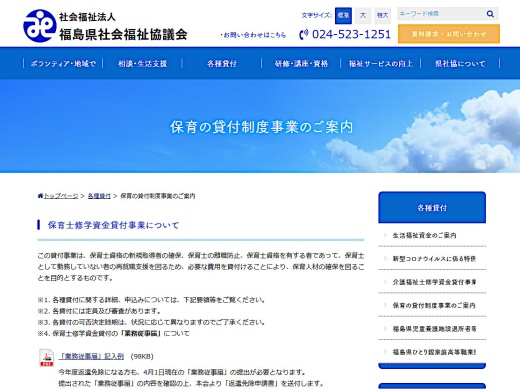The image size is (520, 390).
Task: Click 福島県社会福祉協議会 site title
Action: 123,34
